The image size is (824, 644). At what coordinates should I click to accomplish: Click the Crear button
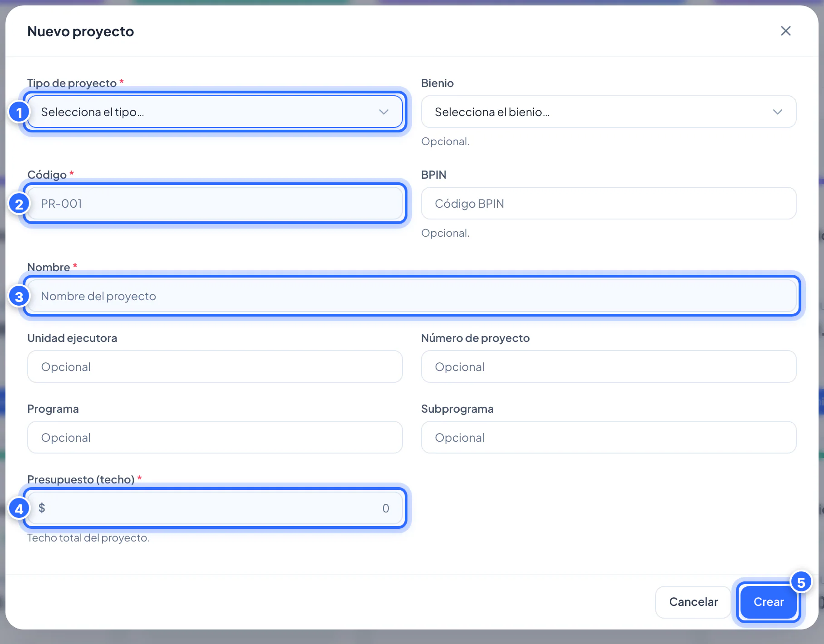point(769,602)
